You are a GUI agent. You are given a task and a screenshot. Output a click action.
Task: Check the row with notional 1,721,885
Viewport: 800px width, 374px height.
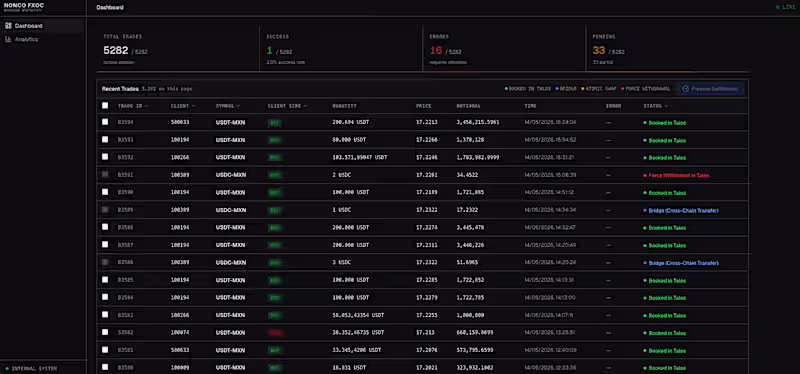click(105, 192)
